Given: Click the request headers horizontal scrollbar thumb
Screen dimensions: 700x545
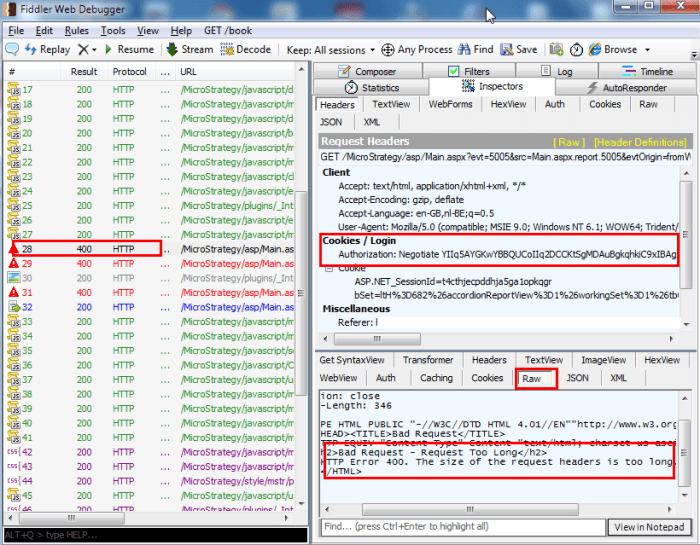Looking at the screenshot, I should pyautogui.click(x=377, y=339).
